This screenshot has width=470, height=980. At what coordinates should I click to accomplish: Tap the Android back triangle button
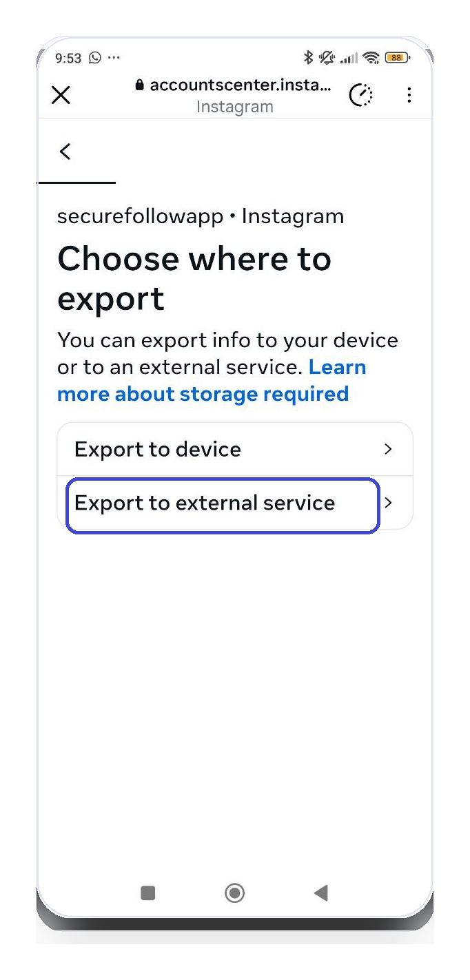tap(320, 893)
